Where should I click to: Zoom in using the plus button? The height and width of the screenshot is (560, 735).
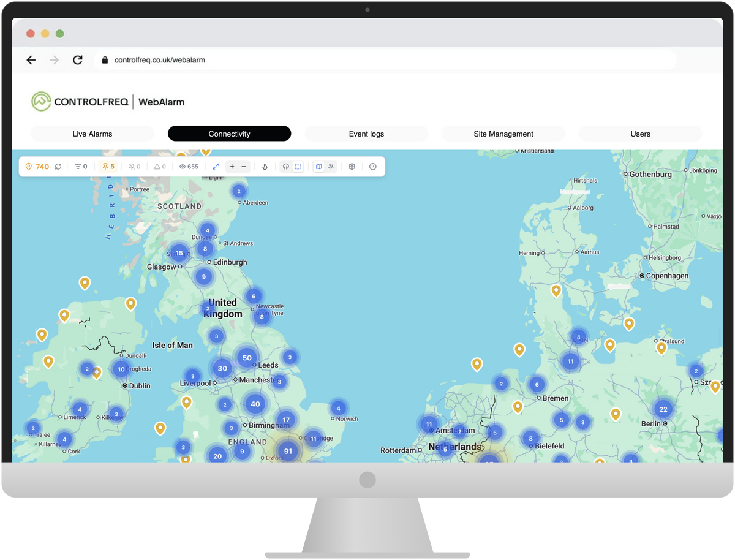pyautogui.click(x=232, y=167)
